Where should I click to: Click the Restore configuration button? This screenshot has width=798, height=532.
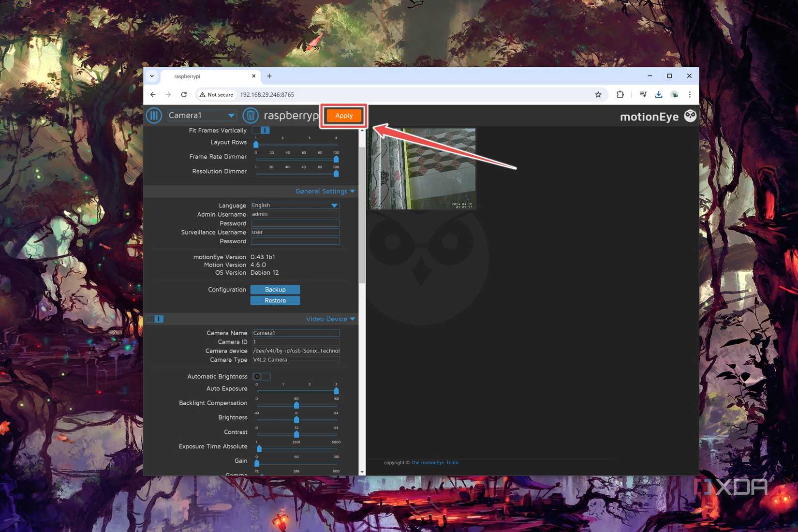pyautogui.click(x=275, y=301)
